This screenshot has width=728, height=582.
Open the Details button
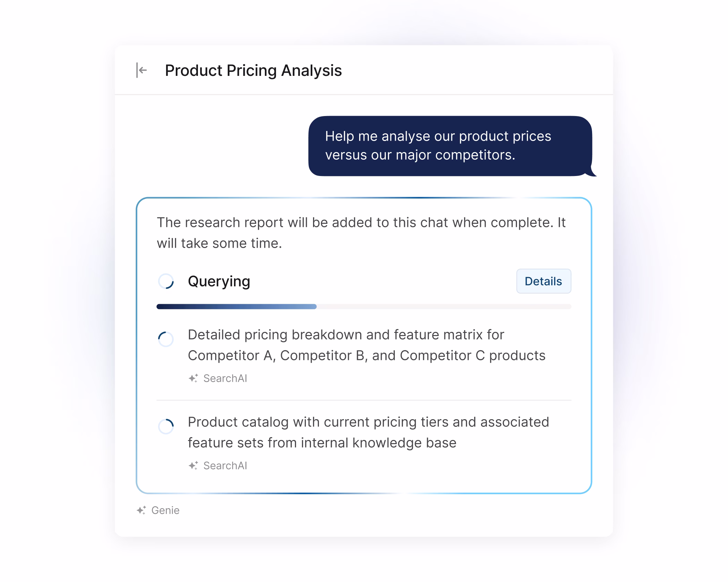click(x=544, y=281)
